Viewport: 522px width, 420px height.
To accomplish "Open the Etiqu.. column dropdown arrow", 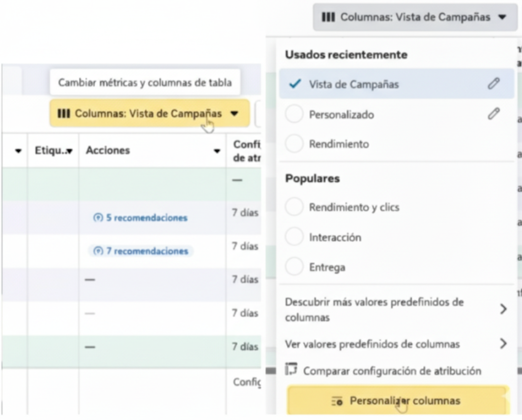I will [x=69, y=151].
